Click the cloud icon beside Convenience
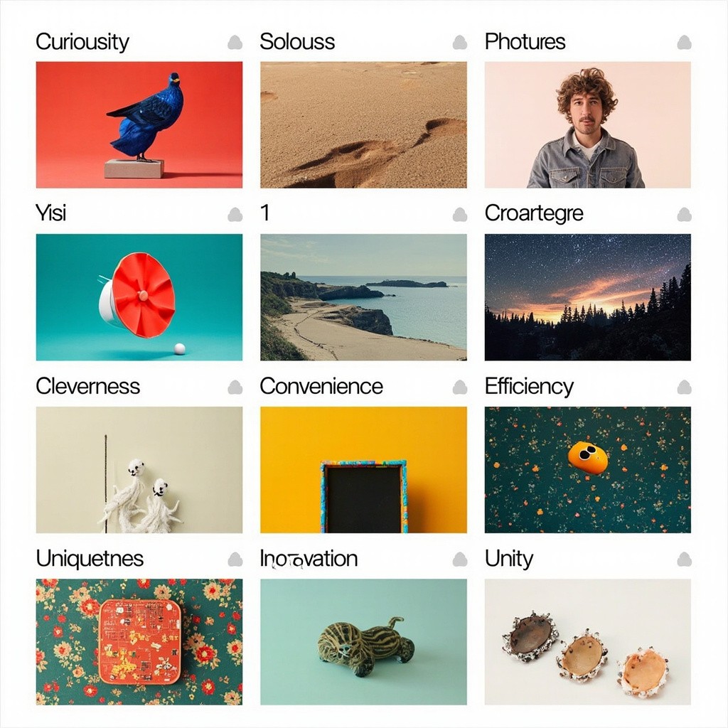The height and width of the screenshot is (728, 728). pos(460,387)
